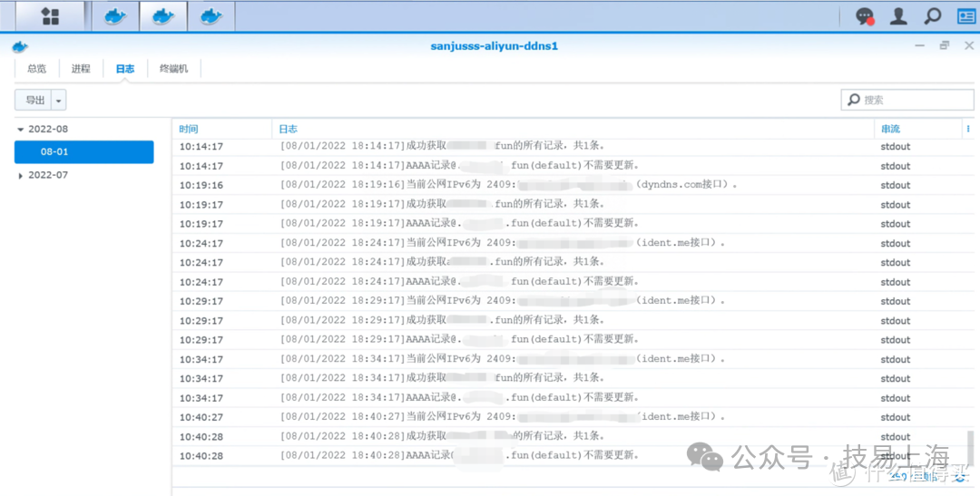Select the [08/01/2022 18:29:17]当前公网IPv6 log entry

[503, 301]
